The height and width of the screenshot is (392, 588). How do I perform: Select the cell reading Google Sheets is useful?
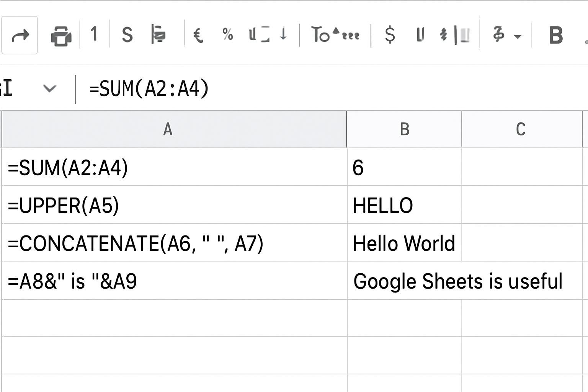click(x=458, y=281)
